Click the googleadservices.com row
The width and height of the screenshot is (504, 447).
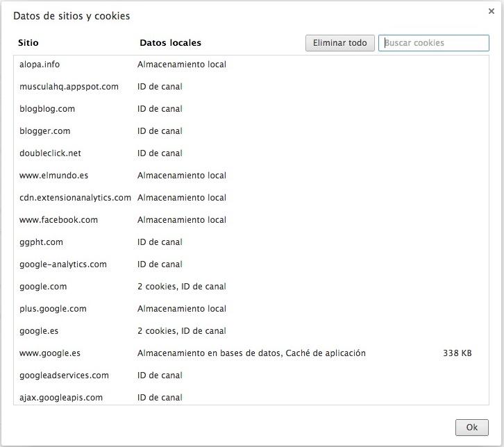(x=64, y=376)
